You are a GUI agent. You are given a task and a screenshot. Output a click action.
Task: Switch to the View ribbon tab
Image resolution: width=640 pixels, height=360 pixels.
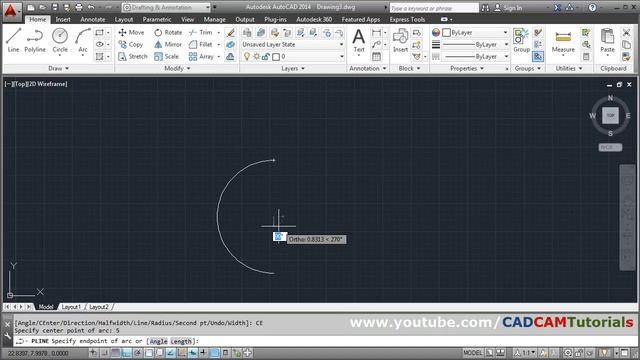click(x=187, y=19)
